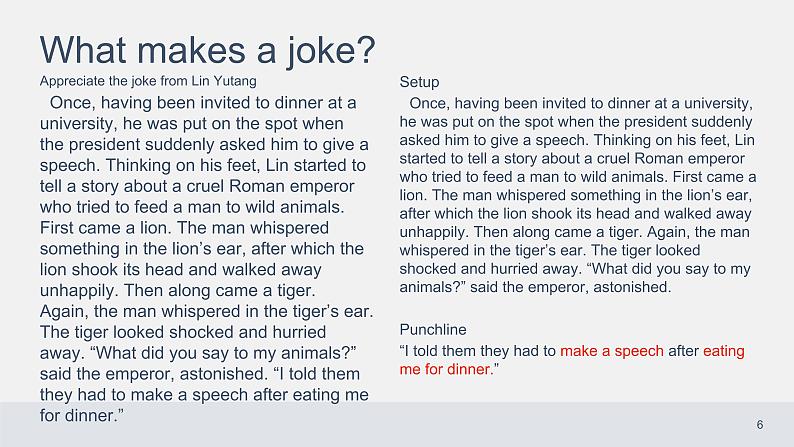
Task: Select the subtitle 'Appreciate the joke from Lin Yutang'
Action: click(x=148, y=82)
